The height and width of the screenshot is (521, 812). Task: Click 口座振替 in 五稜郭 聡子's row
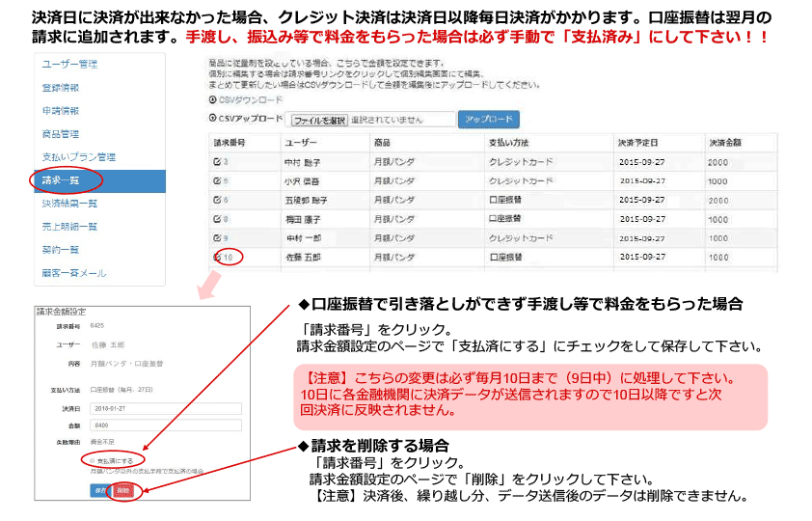point(505,200)
